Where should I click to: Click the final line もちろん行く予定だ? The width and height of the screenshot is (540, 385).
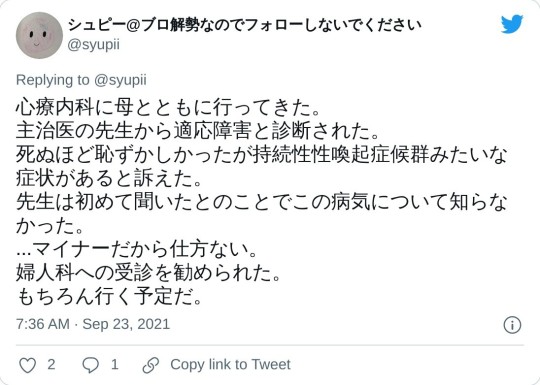[x=109, y=296]
